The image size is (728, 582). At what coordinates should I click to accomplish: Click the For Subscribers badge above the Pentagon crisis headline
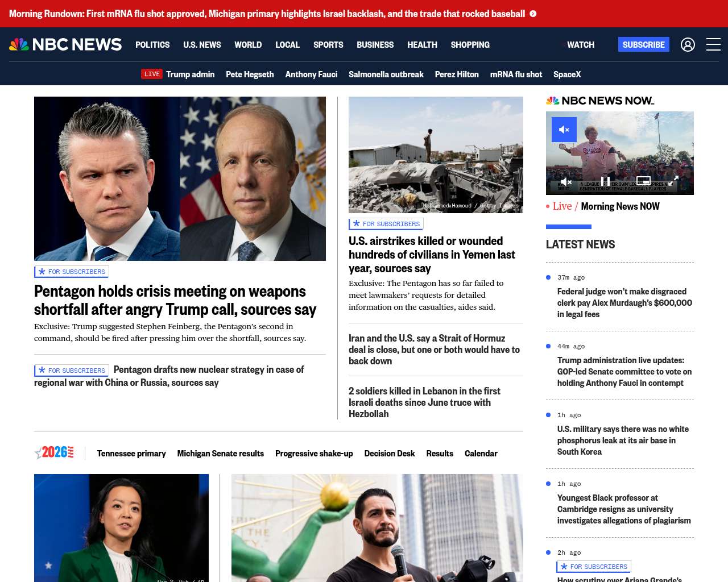[x=72, y=272]
